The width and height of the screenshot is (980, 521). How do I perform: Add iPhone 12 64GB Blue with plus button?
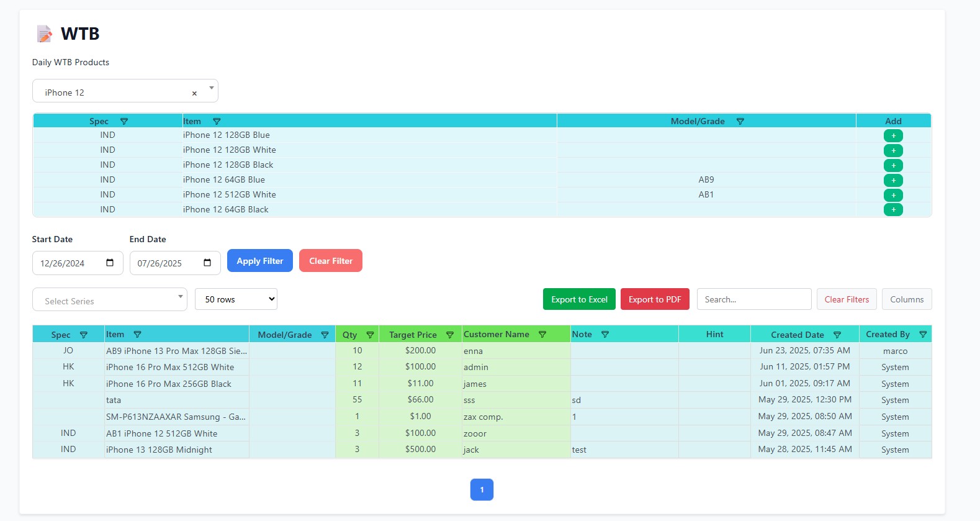click(x=893, y=180)
